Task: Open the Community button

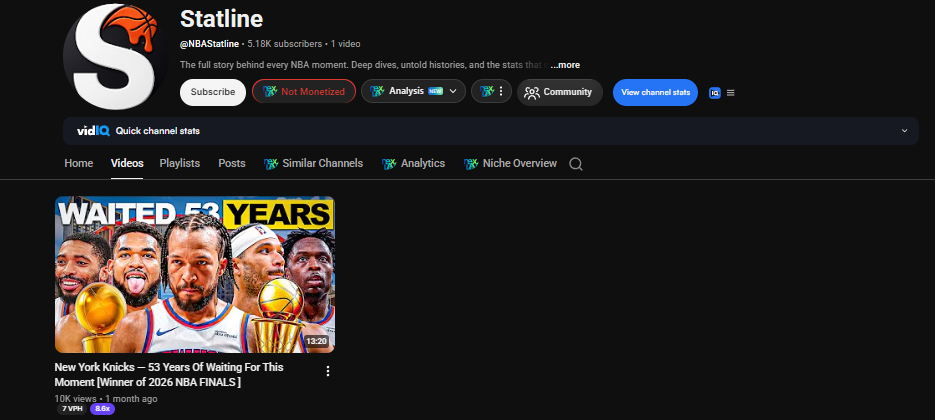Action: tap(560, 92)
